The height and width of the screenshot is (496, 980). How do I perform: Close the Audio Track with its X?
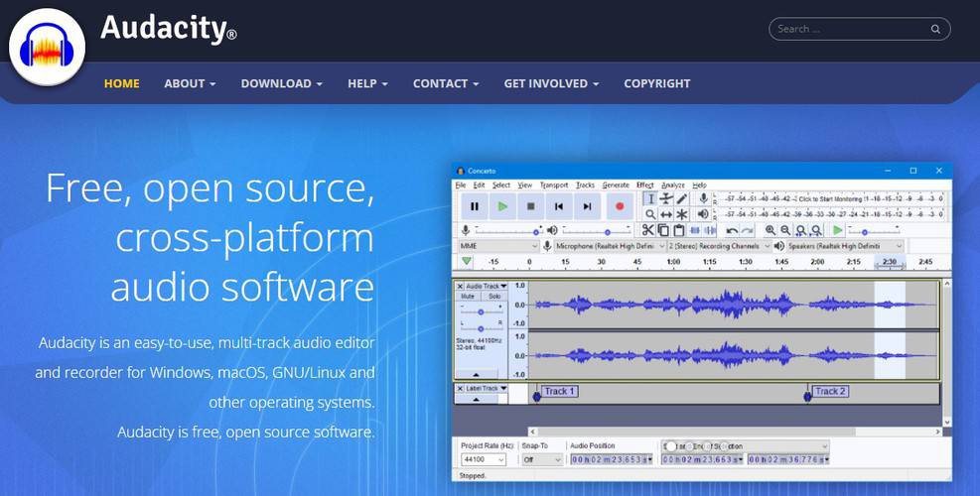(x=460, y=286)
